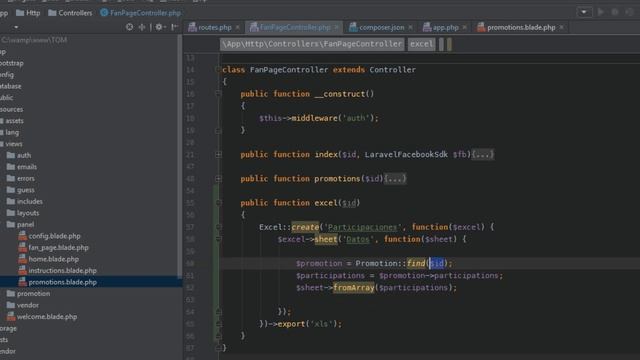The image size is (640, 360).
Task: Click the collapse all icon in project panel
Action: [x=142, y=27]
